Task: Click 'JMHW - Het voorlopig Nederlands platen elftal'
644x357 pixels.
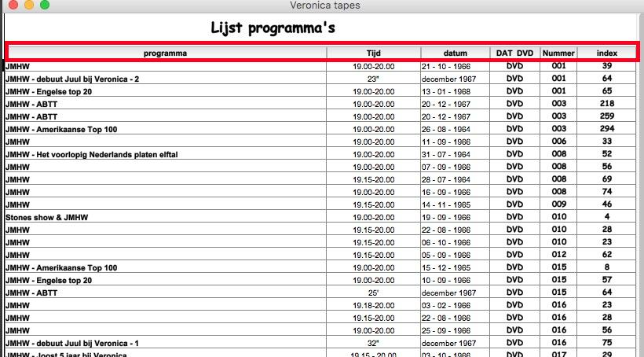Action: coord(91,155)
